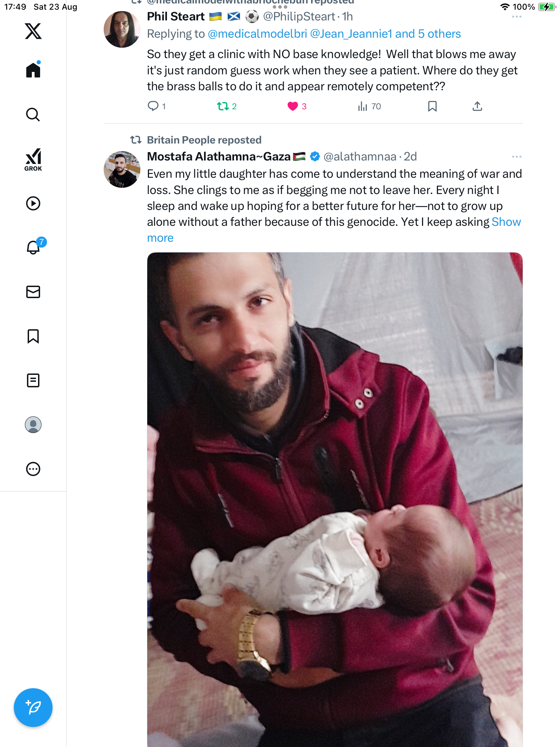Open the Home feed icon
560x747 pixels.
[33, 70]
